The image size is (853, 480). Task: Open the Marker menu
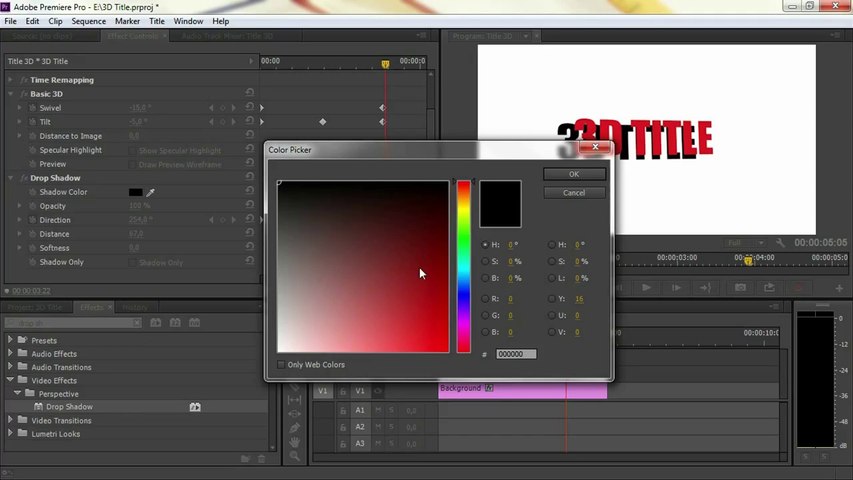point(127,21)
